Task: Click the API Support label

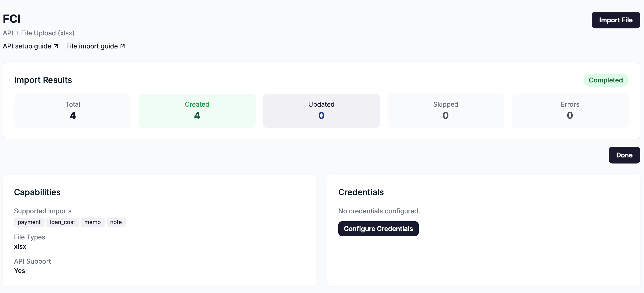Action: click(32, 261)
